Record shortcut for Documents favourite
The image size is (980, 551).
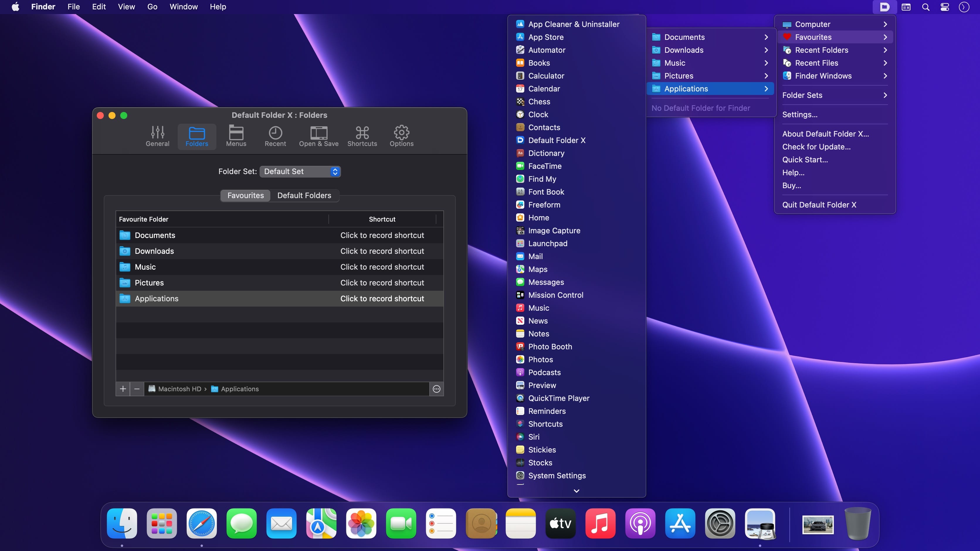(x=382, y=235)
